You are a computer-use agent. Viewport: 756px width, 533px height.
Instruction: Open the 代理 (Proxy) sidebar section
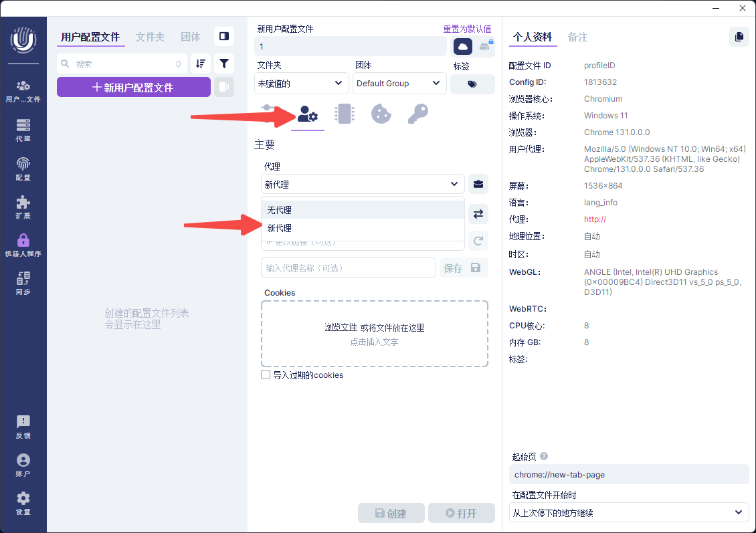coord(23,130)
